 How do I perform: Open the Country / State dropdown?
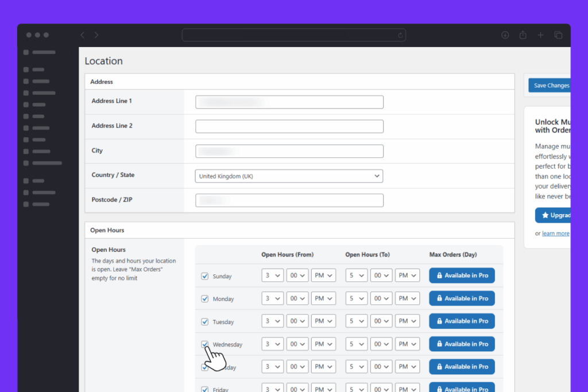[289, 176]
